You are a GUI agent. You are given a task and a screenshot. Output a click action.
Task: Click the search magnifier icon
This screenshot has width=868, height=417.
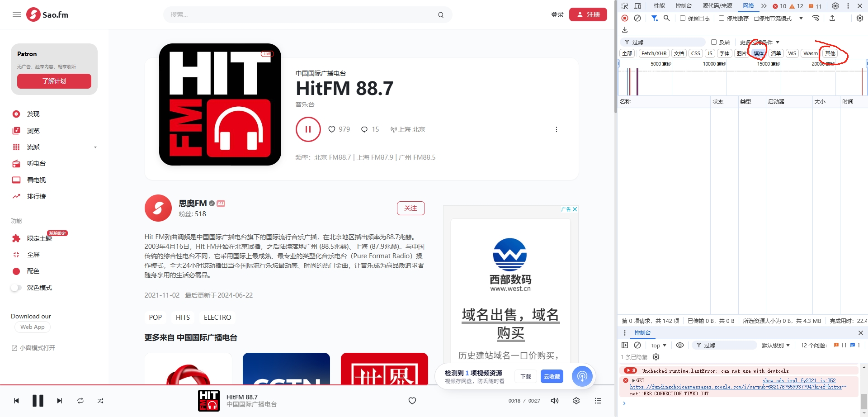point(441,15)
